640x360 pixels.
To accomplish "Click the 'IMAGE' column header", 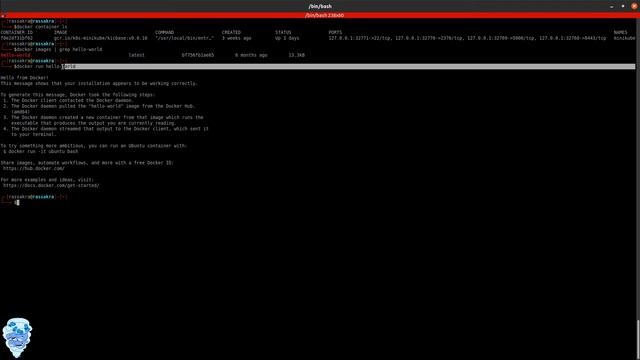I will [x=60, y=32].
